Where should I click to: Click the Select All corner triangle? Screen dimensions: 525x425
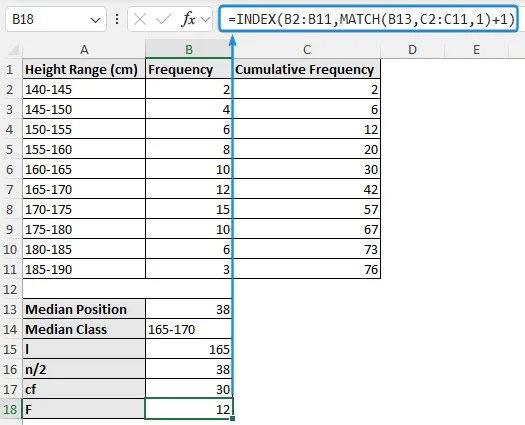pyautogui.click(x=13, y=50)
